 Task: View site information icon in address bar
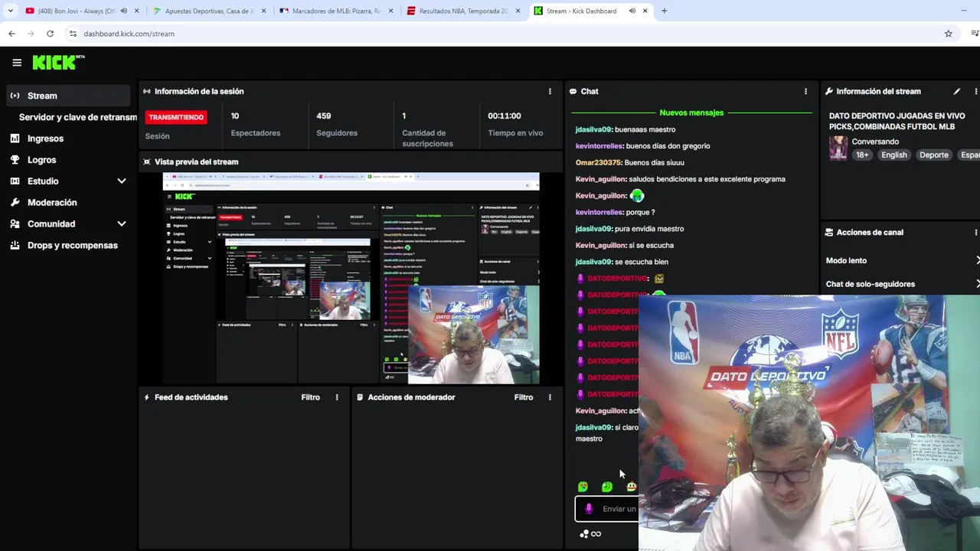coord(73,34)
